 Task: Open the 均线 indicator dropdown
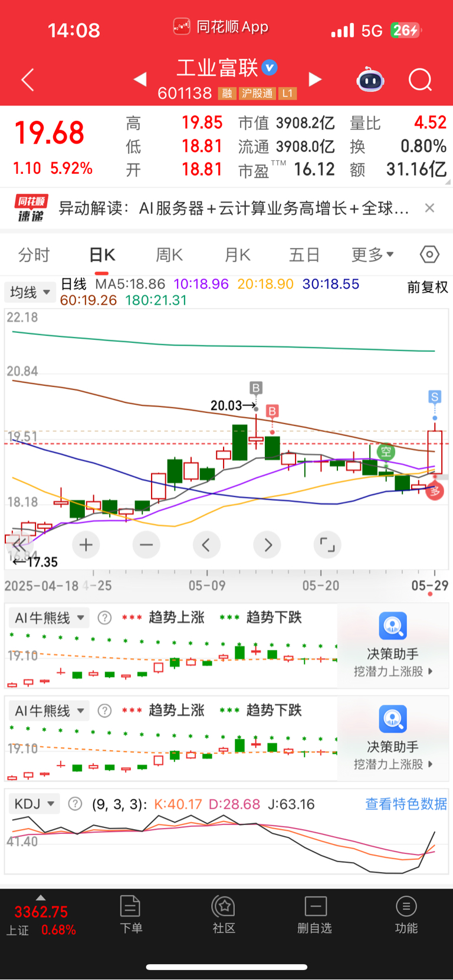click(x=30, y=292)
